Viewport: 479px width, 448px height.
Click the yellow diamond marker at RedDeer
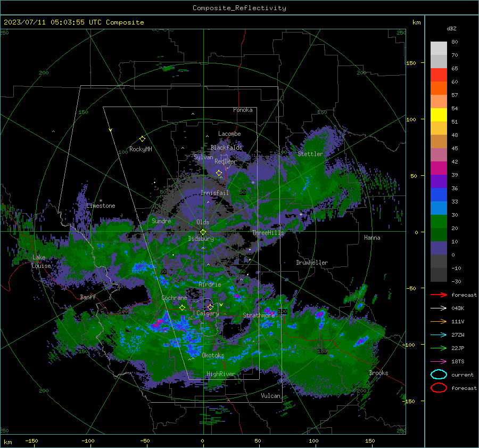tap(219, 173)
